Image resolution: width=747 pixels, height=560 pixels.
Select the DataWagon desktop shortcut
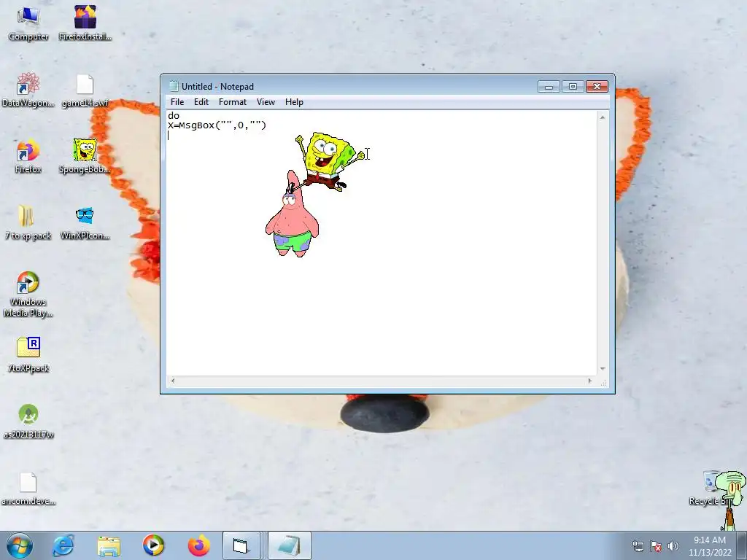(28, 90)
